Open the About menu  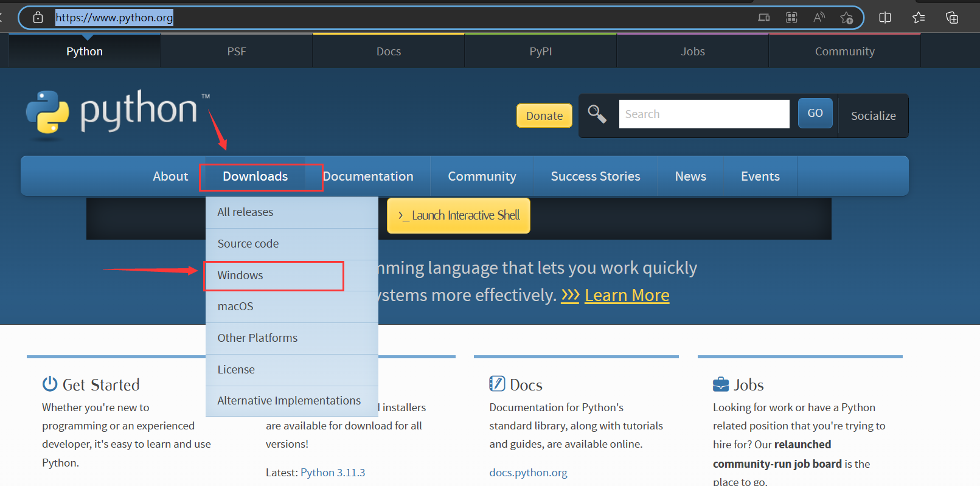click(x=170, y=176)
